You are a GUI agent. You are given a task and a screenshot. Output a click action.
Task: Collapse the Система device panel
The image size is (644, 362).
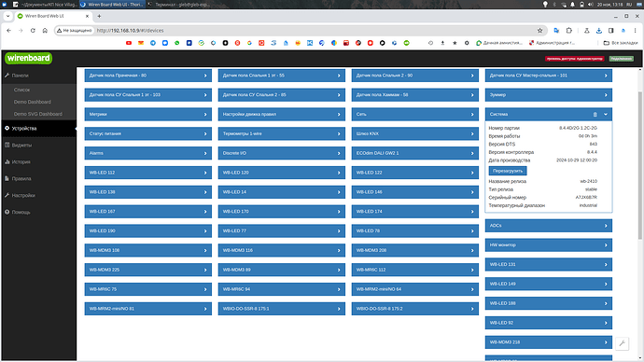point(606,114)
